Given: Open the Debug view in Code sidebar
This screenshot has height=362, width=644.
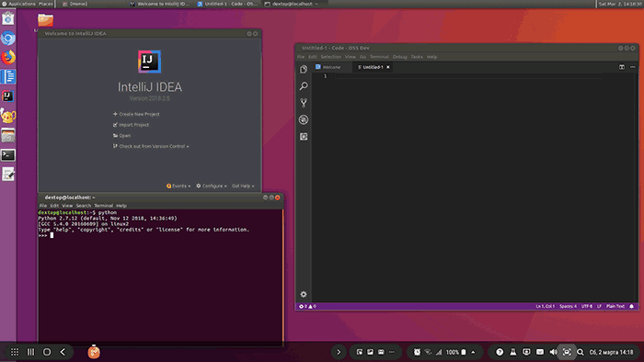Looking at the screenshot, I should click(x=304, y=119).
